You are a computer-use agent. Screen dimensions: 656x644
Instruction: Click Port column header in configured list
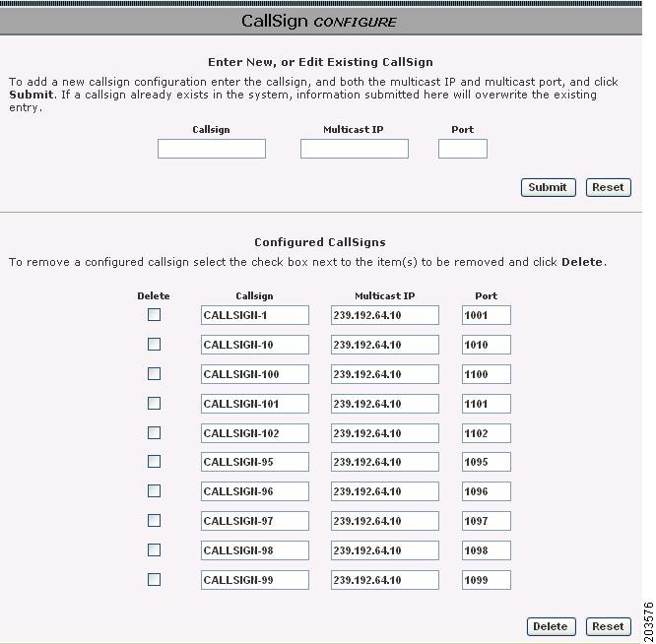(487, 295)
